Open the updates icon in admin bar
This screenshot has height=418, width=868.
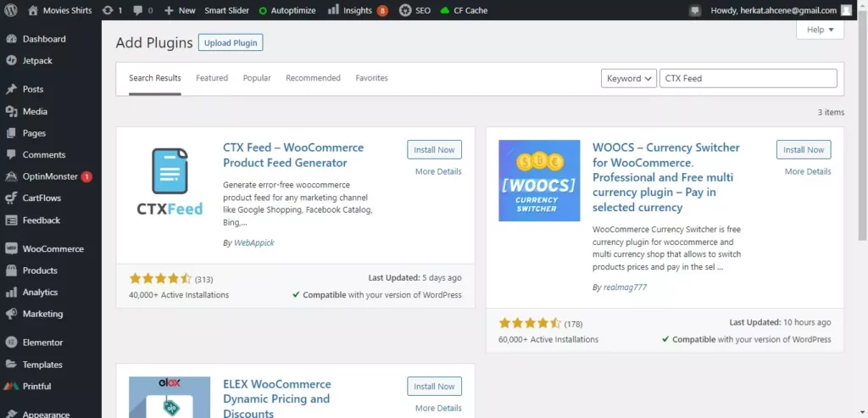pos(108,10)
